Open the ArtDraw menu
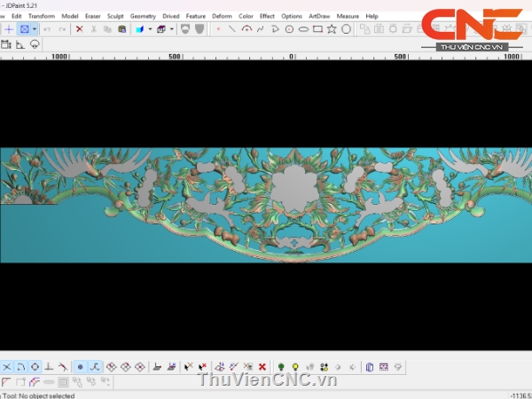The image size is (532, 399). click(319, 16)
